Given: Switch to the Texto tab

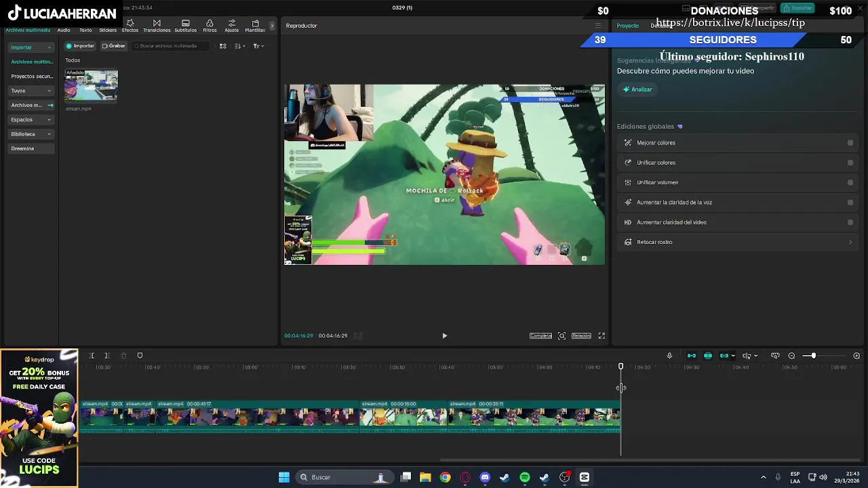Looking at the screenshot, I should click(85, 30).
